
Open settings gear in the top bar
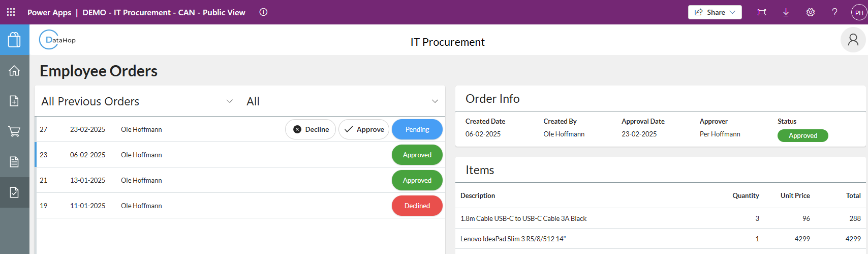pyautogui.click(x=811, y=12)
